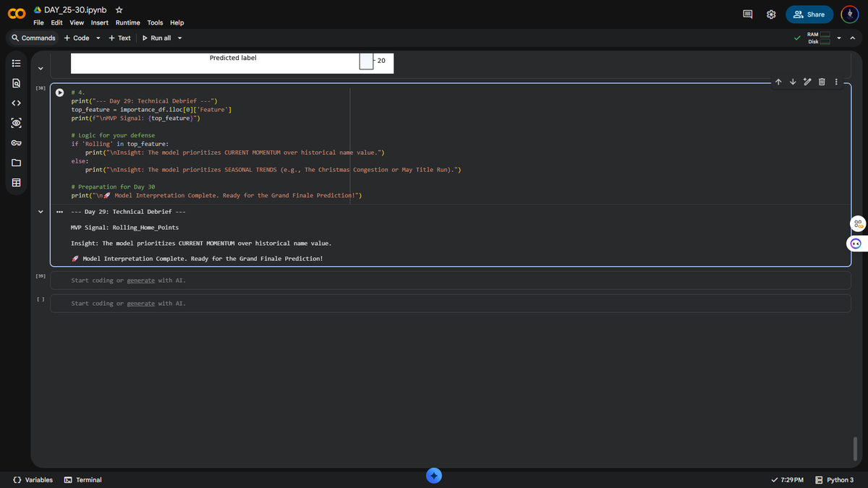Click the notebook vertical scrollbar thumb
Image resolution: width=868 pixels, height=488 pixels.
tap(855, 448)
